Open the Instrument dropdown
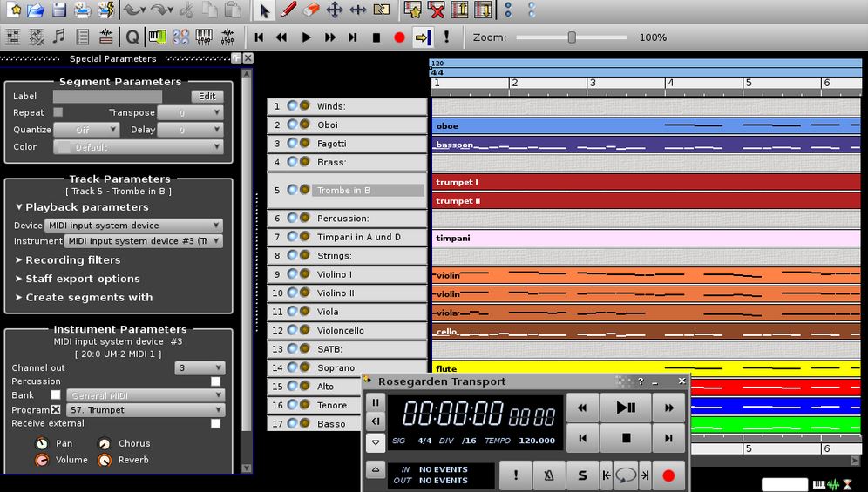Viewport: 868px width, 492px height. pos(144,240)
